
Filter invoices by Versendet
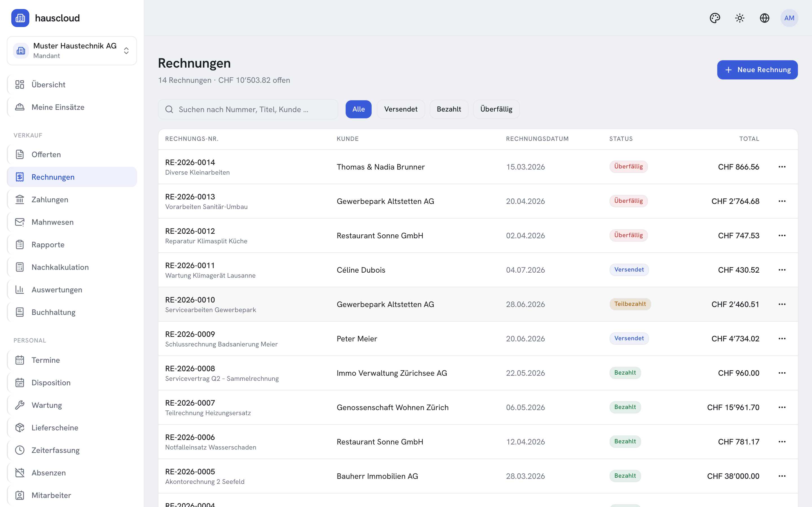pyautogui.click(x=401, y=109)
